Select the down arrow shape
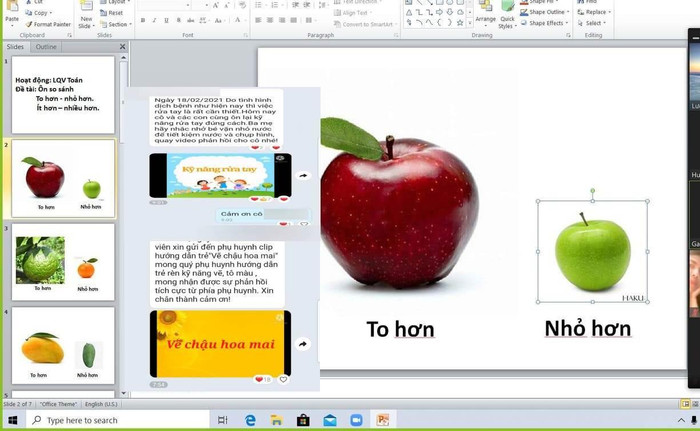700x431 pixels. click(450, 13)
